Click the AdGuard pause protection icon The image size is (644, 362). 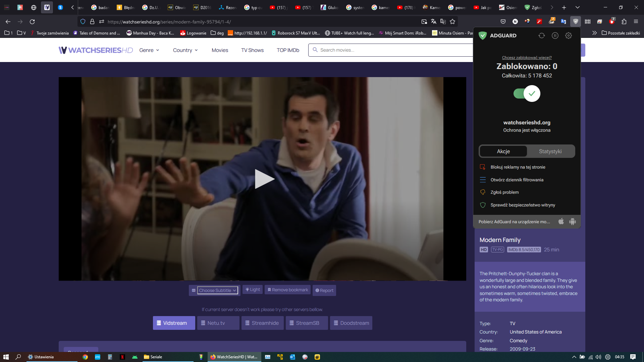pyautogui.click(x=555, y=36)
